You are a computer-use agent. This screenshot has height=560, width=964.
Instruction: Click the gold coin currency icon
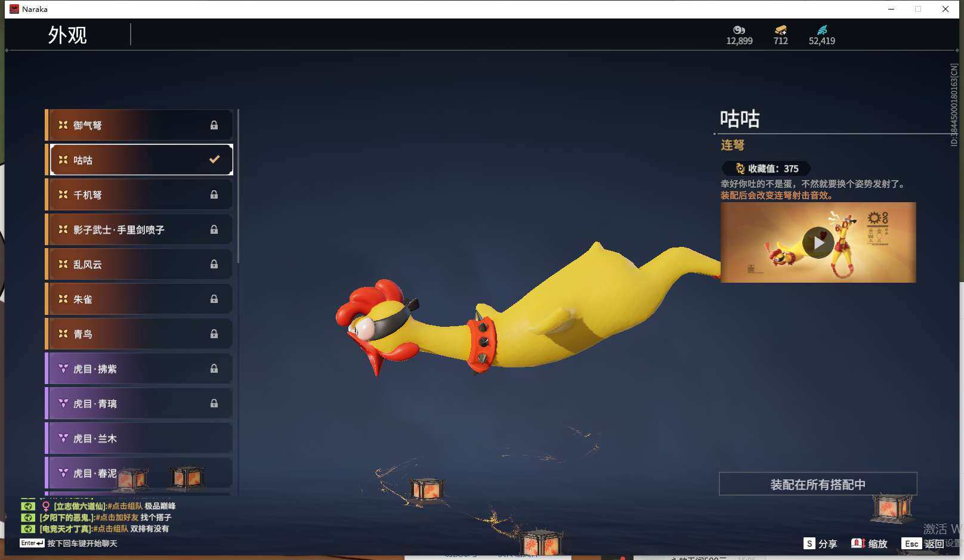click(739, 30)
